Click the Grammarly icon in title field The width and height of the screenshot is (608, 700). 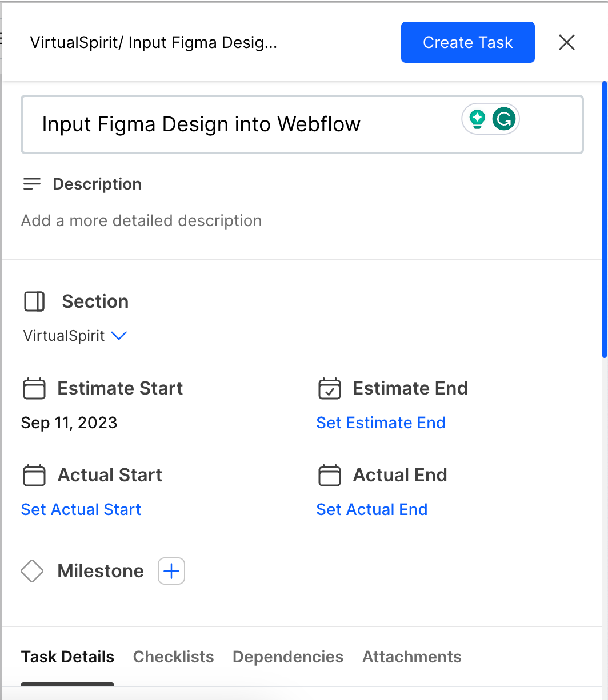(x=504, y=119)
